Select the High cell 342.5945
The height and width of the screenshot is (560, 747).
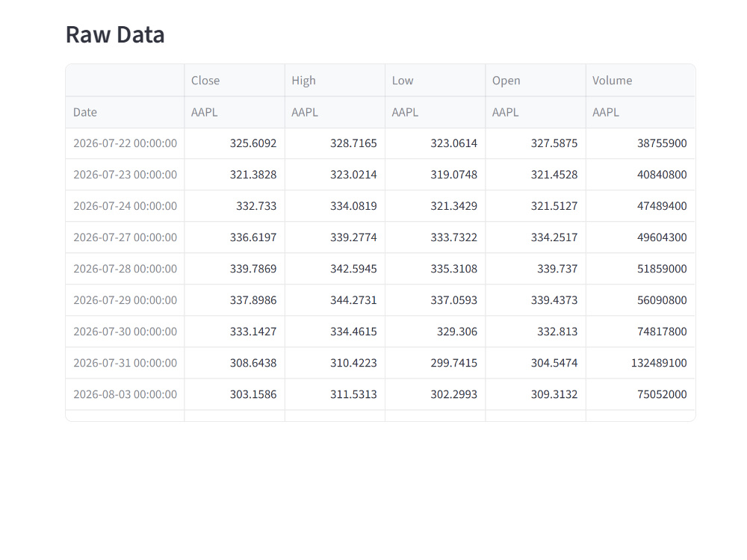click(335, 269)
